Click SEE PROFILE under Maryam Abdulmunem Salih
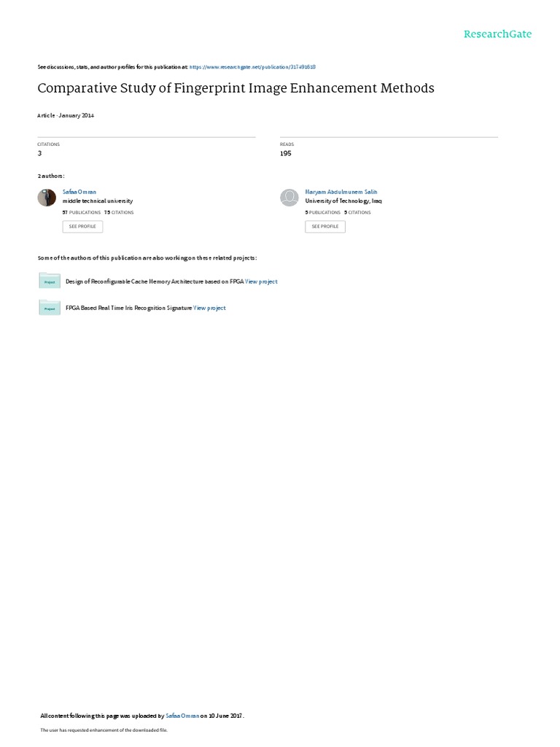The width and height of the screenshot is (560, 747). click(325, 226)
